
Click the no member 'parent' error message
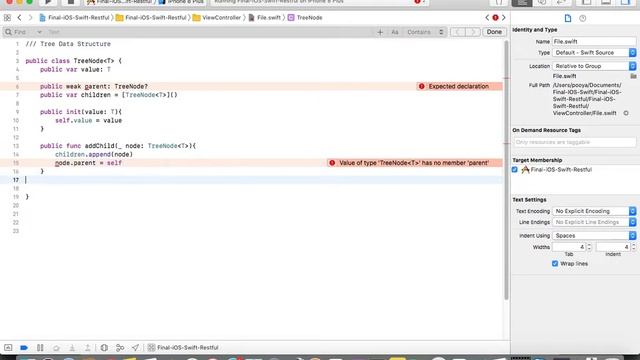tap(414, 163)
